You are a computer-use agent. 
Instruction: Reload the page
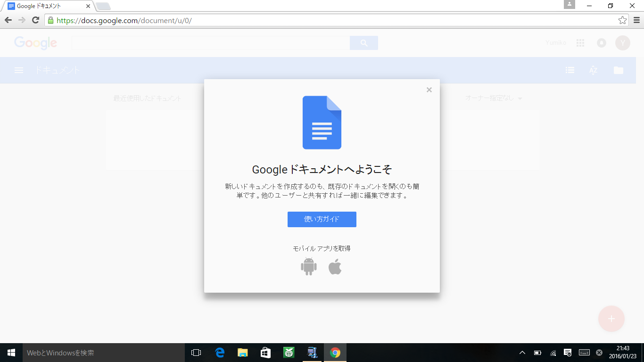[x=35, y=20]
